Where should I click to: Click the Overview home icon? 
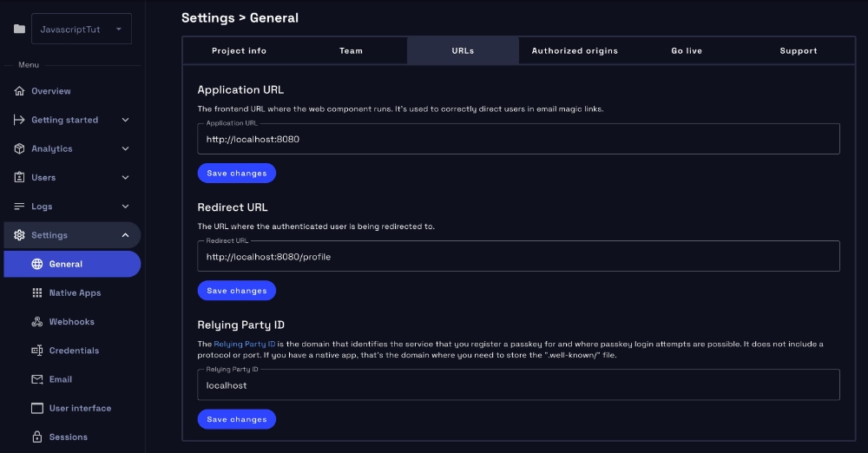pyautogui.click(x=20, y=91)
